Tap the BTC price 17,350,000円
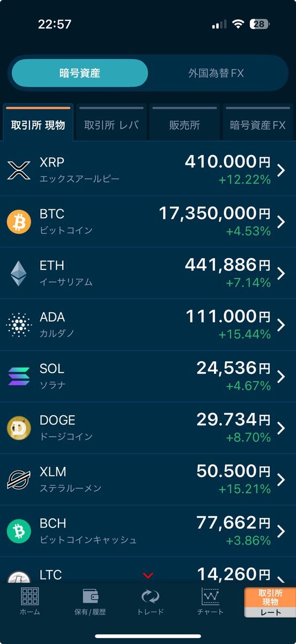The width and height of the screenshot is (296, 644). (x=214, y=214)
